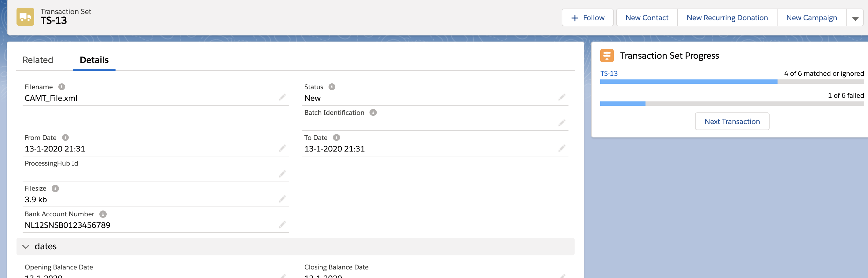The width and height of the screenshot is (868, 278).
Task: Collapse the dates section
Action: tap(25, 246)
